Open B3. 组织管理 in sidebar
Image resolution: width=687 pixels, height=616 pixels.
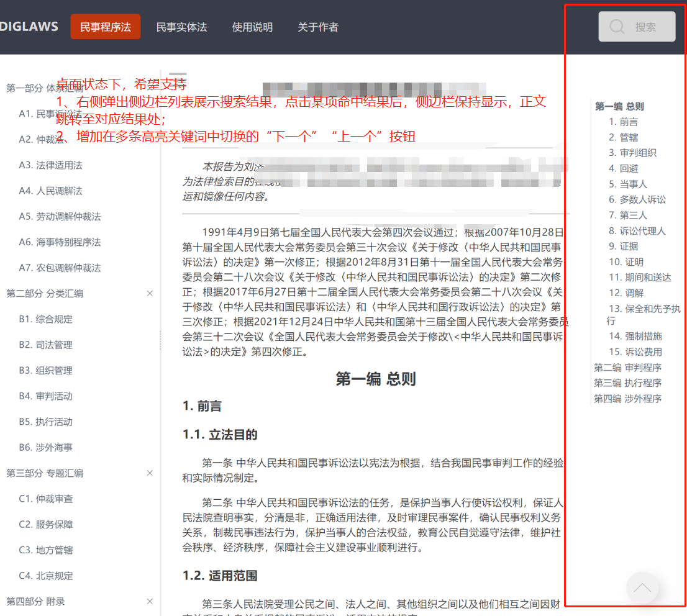pyautogui.click(x=45, y=370)
